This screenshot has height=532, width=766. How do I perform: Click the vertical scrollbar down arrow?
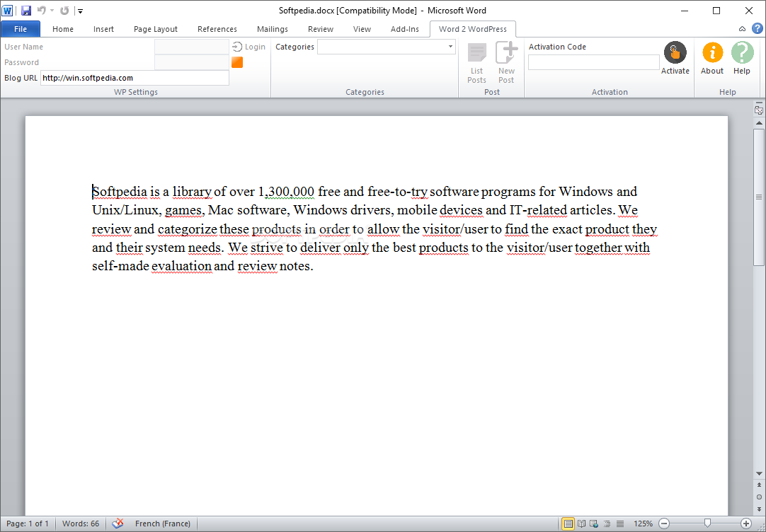pyautogui.click(x=759, y=473)
